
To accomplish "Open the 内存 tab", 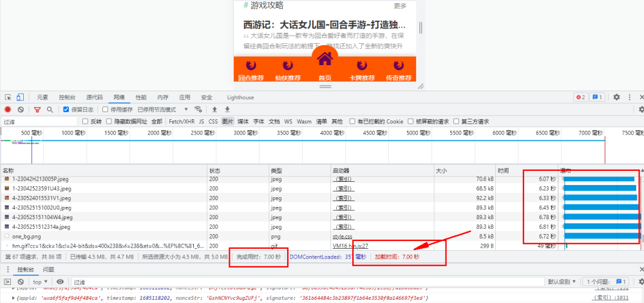I will click(163, 97).
